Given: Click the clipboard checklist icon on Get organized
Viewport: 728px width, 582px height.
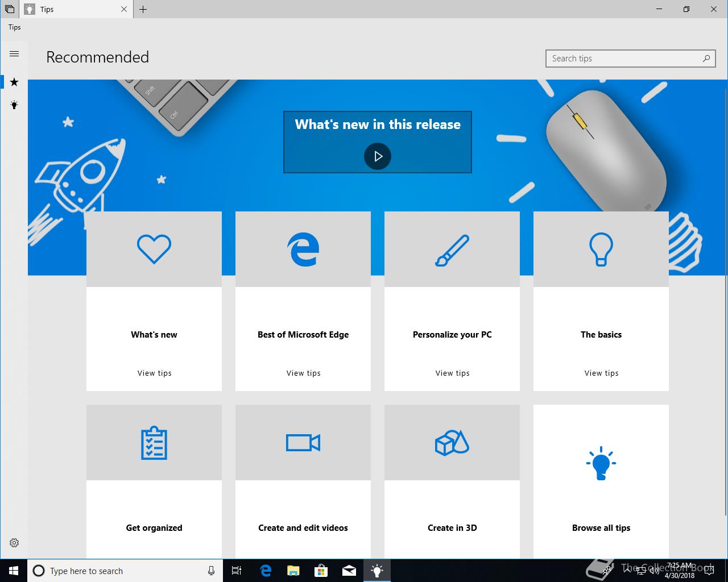Looking at the screenshot, I should point(154,443).
